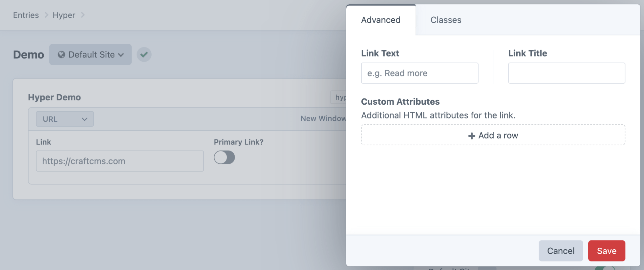Click the chevron arrow after Hyper breadcrumb
Screen dimensions: 644x270
coord(83,15)
